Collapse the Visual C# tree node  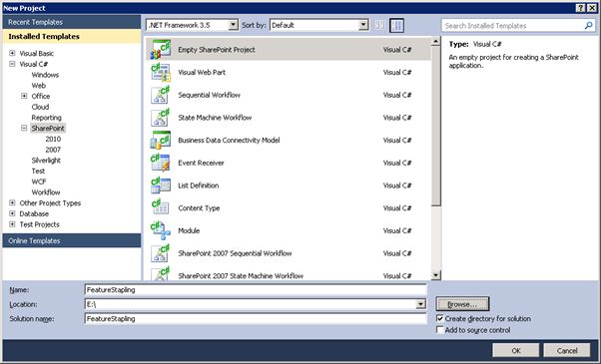12,64
